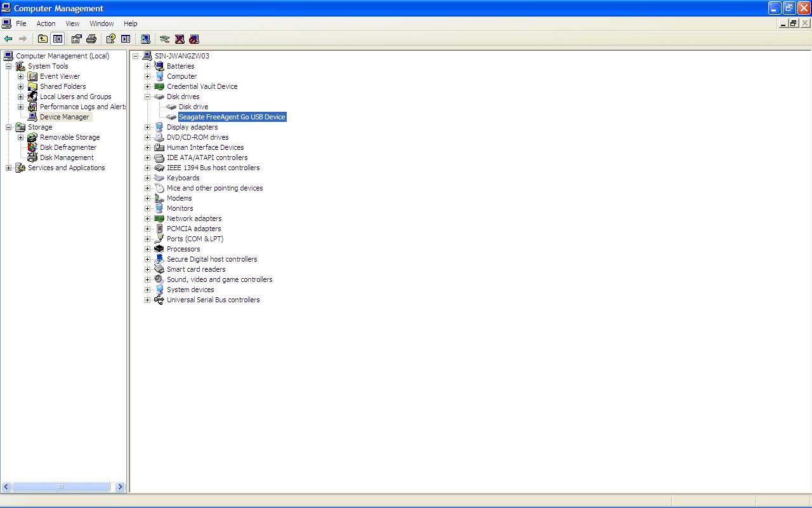Click the Update driver toolbar icon
The width and height of the screenshot is (812, 508).
click(145, 39)
